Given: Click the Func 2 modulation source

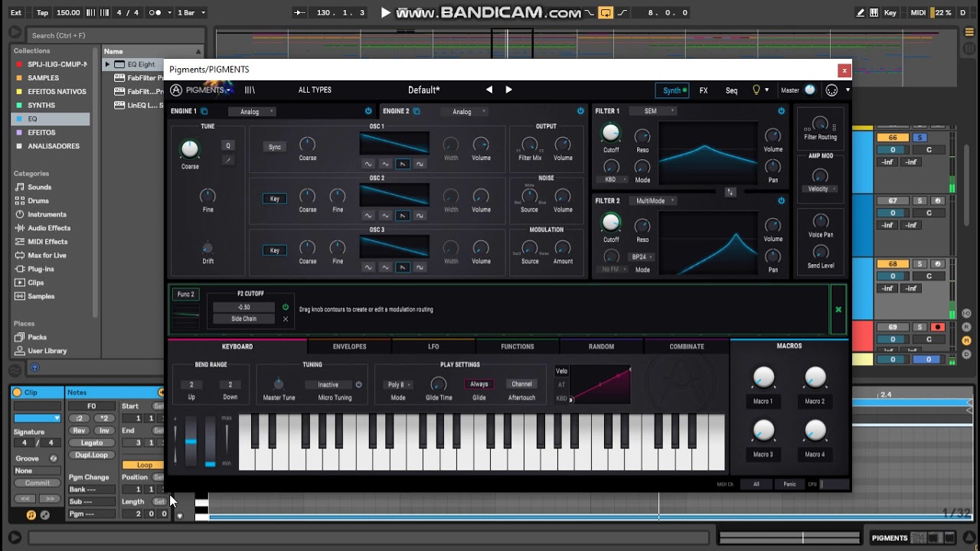Looking at the screenshot, I should coord(185,295).
